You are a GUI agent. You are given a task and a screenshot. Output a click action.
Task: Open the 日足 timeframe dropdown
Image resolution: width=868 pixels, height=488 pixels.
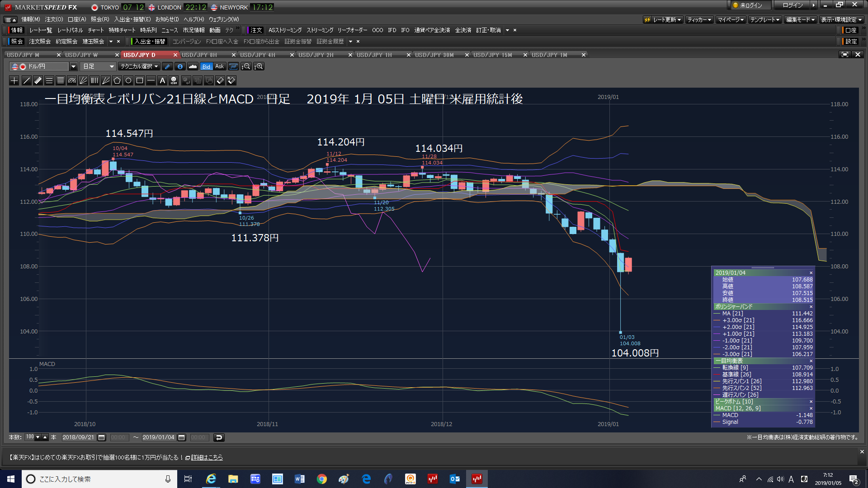[x=98, y=66]
